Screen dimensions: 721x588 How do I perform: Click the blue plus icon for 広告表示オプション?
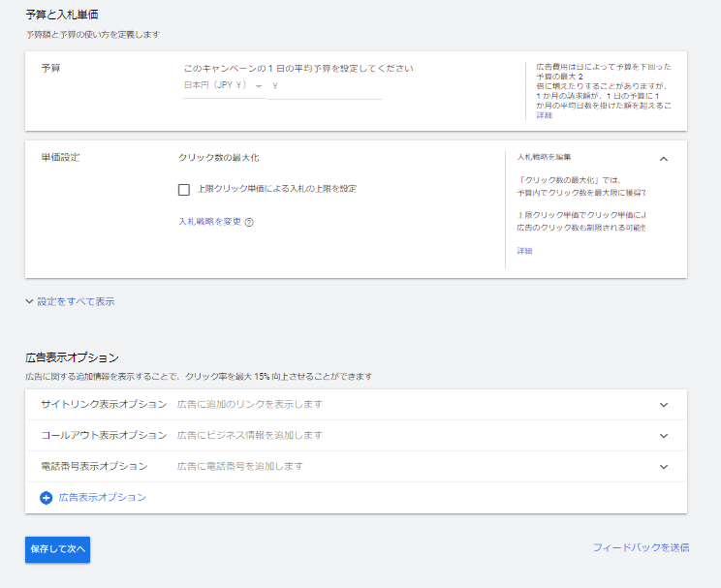tap(46, 498)
